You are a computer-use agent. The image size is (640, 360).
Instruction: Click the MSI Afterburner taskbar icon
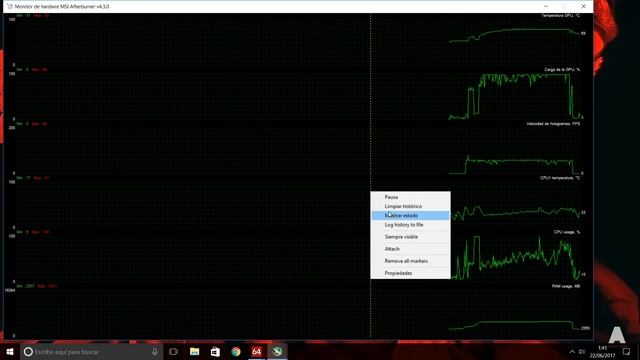coord(278,351)
